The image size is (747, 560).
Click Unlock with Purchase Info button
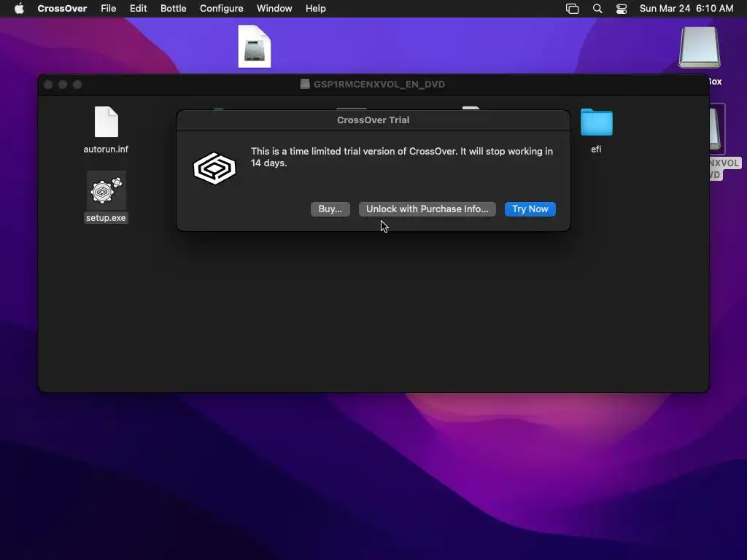coord(427,209)
